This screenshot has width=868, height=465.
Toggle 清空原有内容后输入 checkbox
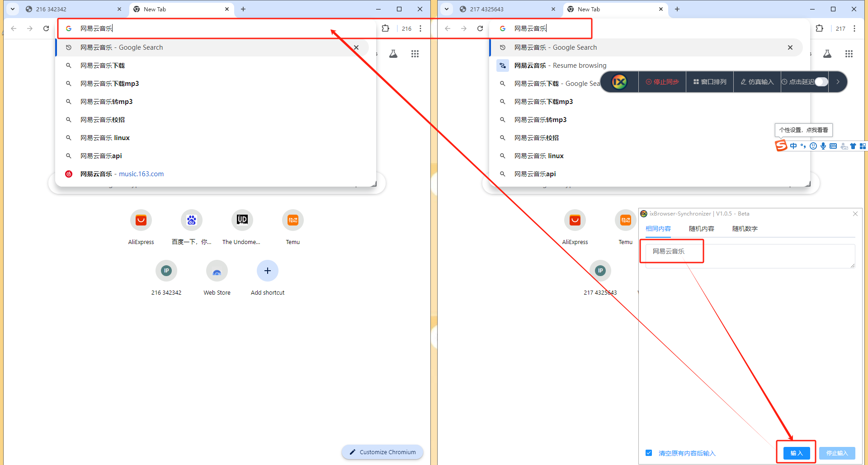(649, 453)
